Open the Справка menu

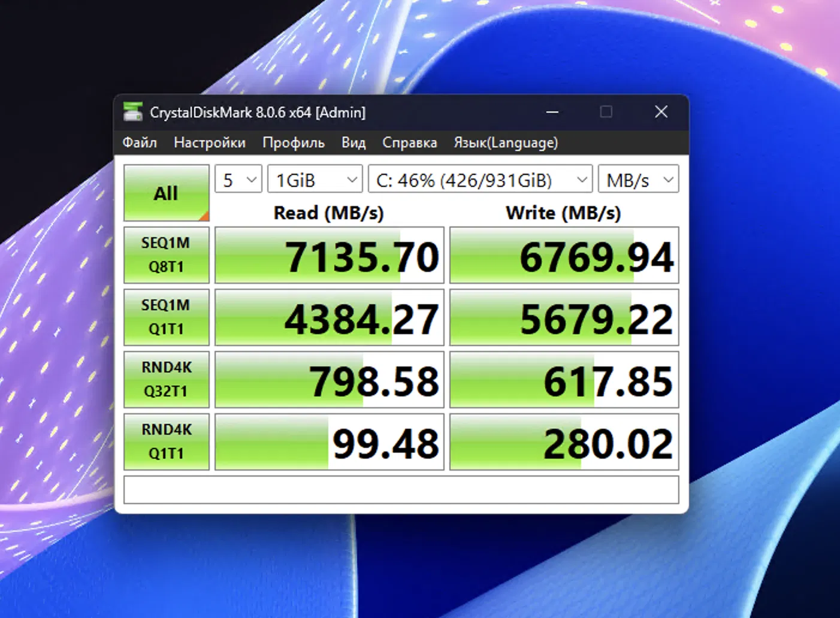click(410, 143)
